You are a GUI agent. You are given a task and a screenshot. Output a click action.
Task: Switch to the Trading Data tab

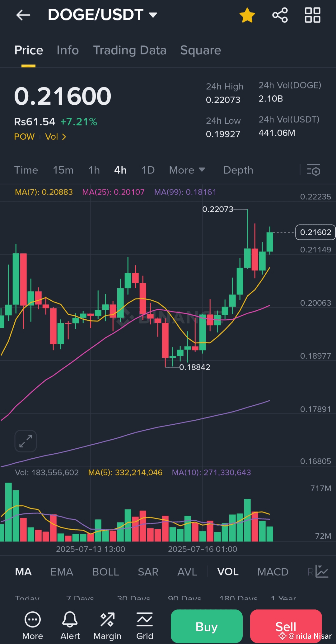point(130,50)
